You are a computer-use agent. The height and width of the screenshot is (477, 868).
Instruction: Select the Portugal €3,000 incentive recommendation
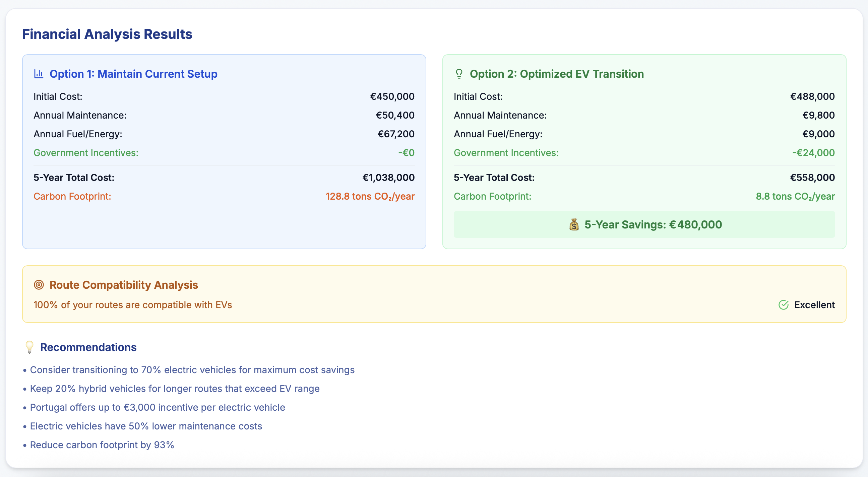pyautogui.click(x=157, y=407)
